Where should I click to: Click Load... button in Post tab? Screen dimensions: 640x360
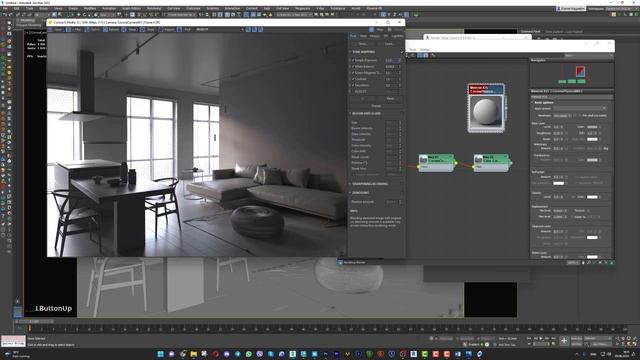pos(389,44)
